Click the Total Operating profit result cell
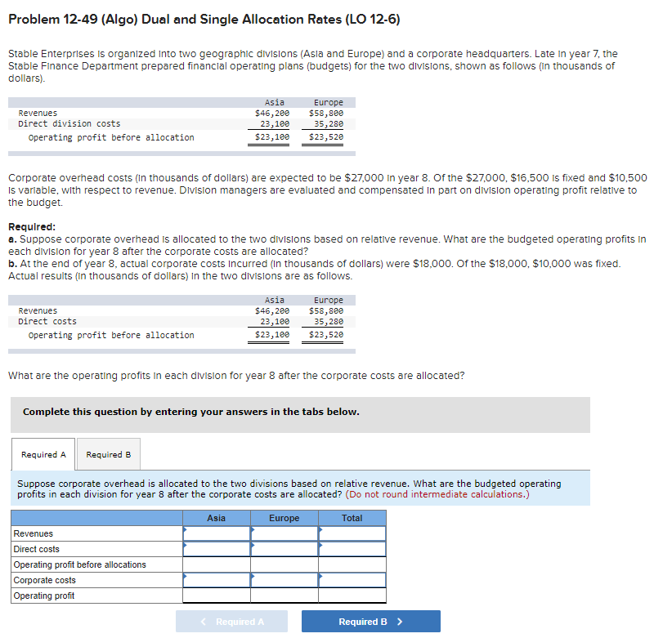Viewport: 672px width, 638px height. 352,596
